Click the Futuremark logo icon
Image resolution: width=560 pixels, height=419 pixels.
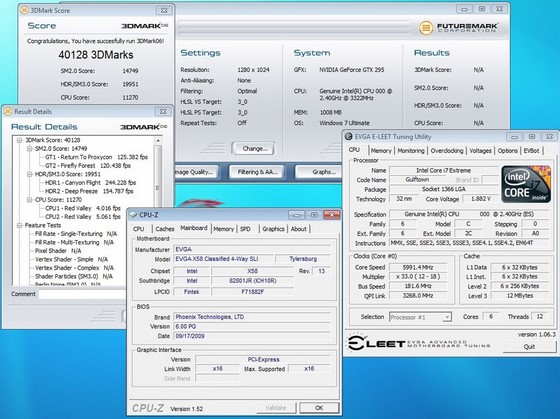click(426, 28)
